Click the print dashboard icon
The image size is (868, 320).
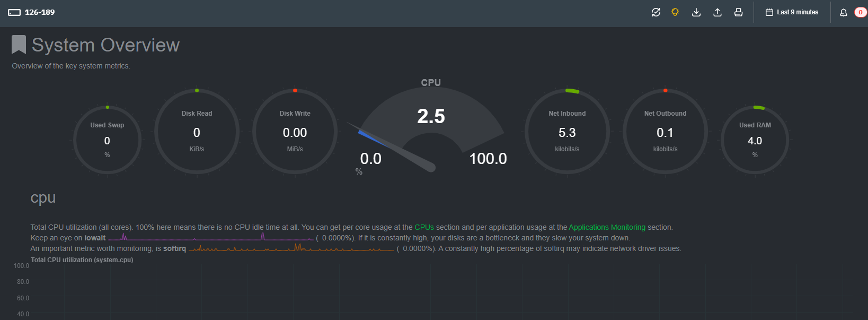(x=738, y=12)
